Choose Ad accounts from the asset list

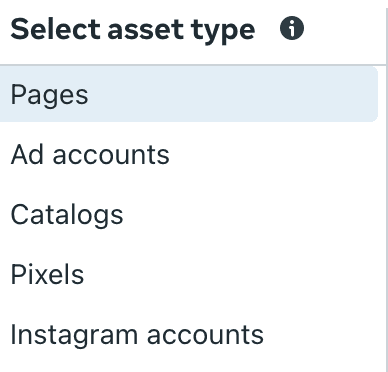click(189, 154)
